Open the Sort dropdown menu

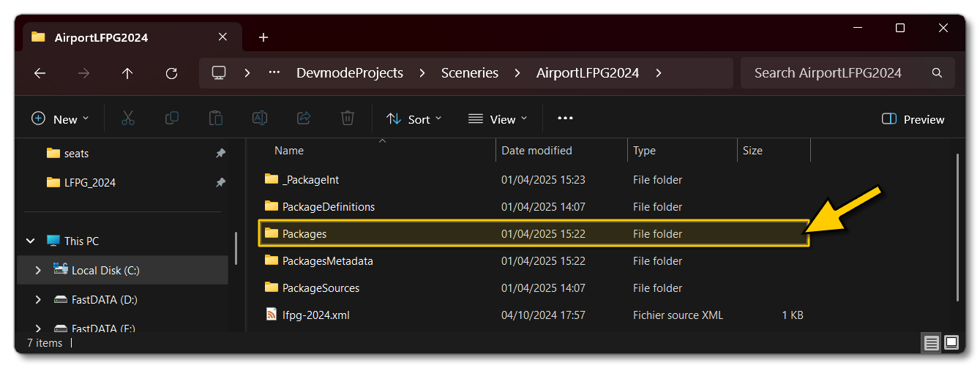pyautogui.click(x=414, y=119)
